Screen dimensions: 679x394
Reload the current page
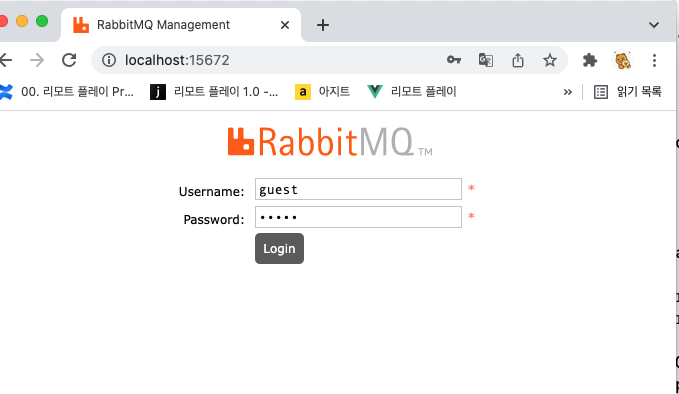pyautogui.click(x=69, y=60)
